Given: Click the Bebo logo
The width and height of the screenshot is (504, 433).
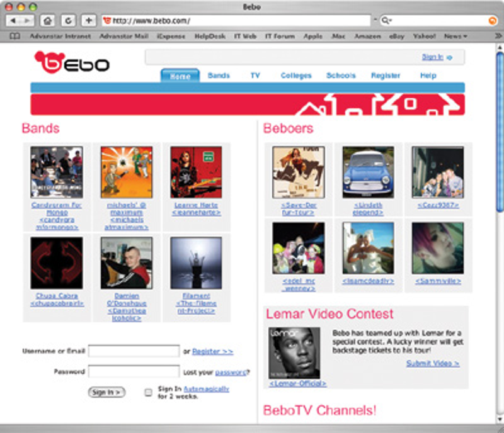Looking at the screenshot, I should (x=72, y=62).
